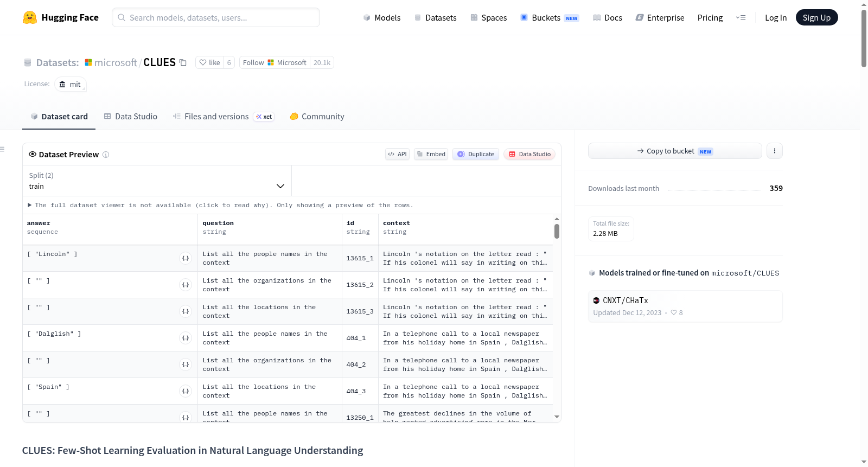Expand JSON icon for the Dalglish answer row
This screenshot has height=467, width=868.
click(x=186, y=338)
